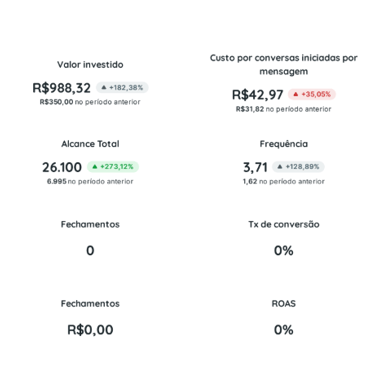Screen dimensions: 375x367
Task: Click the Tx de conversão title
Action: click(x=284, y=224)
